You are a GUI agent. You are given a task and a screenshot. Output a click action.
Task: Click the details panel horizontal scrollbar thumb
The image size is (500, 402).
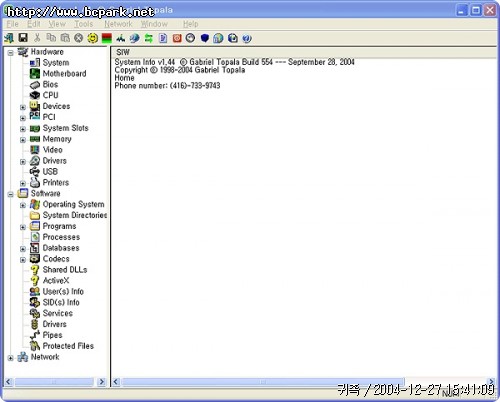(263, 382)
